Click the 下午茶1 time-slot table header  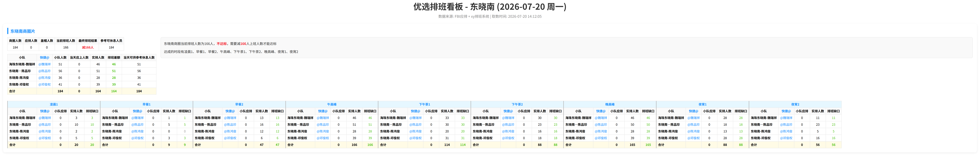pos(425,104)
